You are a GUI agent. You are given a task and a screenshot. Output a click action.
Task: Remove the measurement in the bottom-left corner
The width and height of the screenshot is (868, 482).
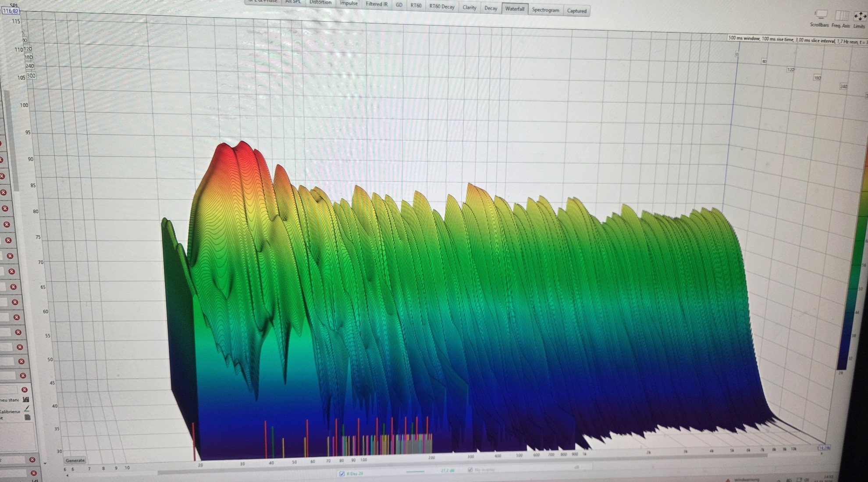coord(34,473)
